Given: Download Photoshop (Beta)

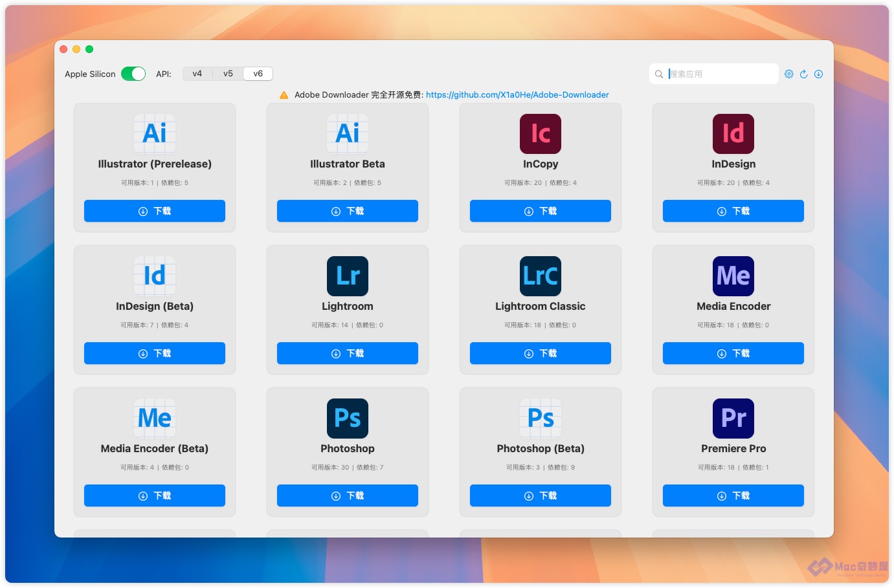Looking at the screenshot, I should point(541,495).
